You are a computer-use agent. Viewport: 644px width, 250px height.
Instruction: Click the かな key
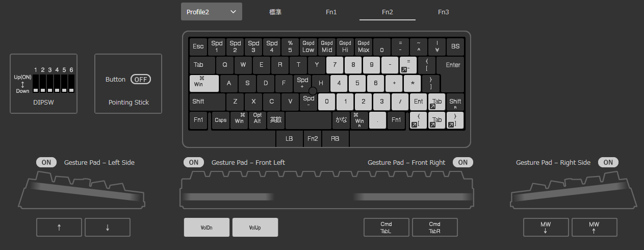tap(341, 120)
